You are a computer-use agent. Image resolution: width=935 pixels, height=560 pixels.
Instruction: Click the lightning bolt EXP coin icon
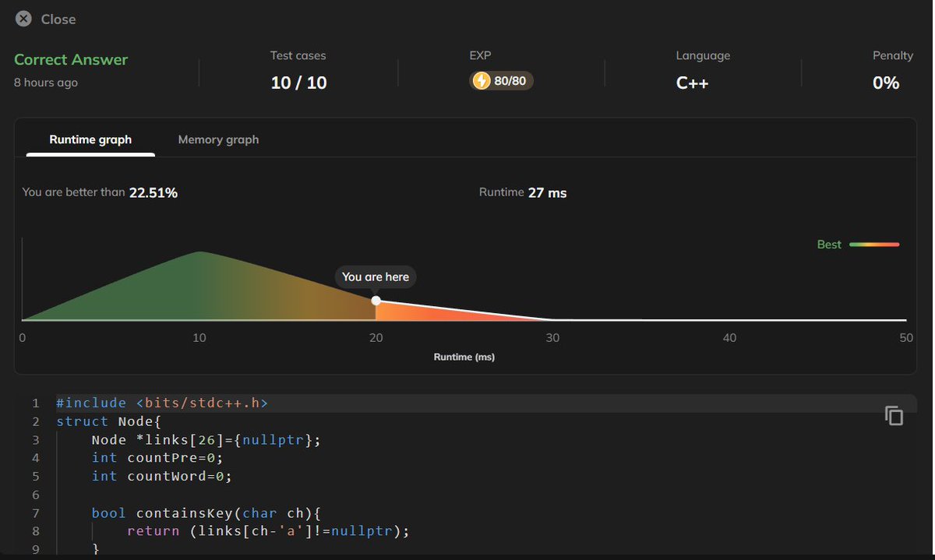(482, 80)
